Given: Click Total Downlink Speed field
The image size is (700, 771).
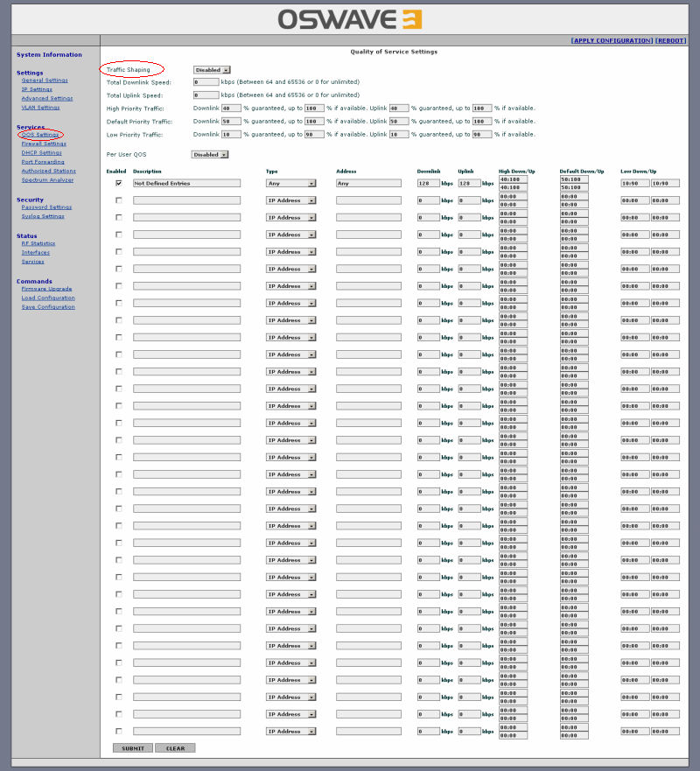Looking at the screenshot, I should (206, 82).
